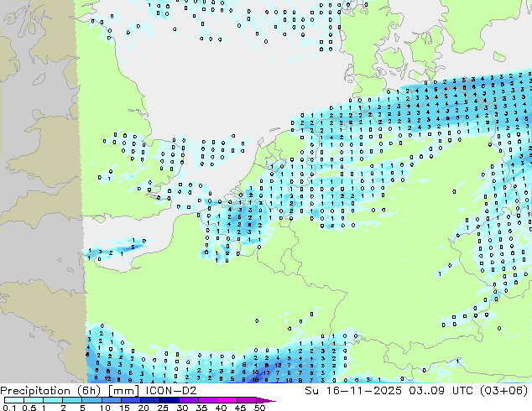Viewport: 532px width, 411px height.
Task: Select the 1–2 mm legend color box
Action: coord(53,400)
